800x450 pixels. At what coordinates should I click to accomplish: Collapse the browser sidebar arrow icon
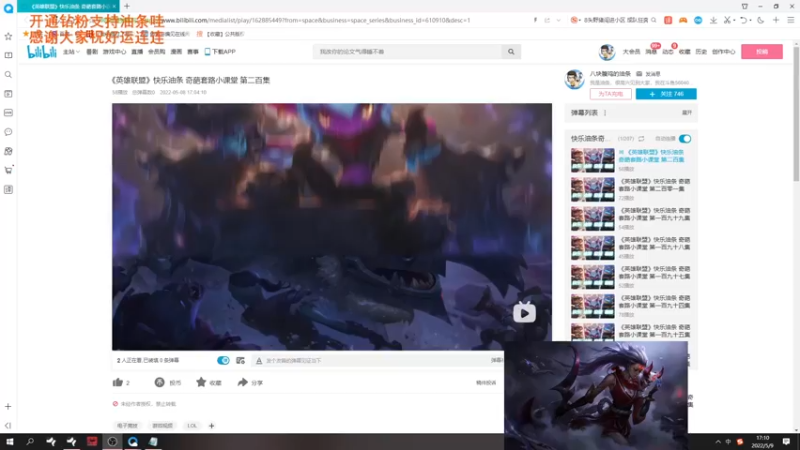tap(8, 426)
